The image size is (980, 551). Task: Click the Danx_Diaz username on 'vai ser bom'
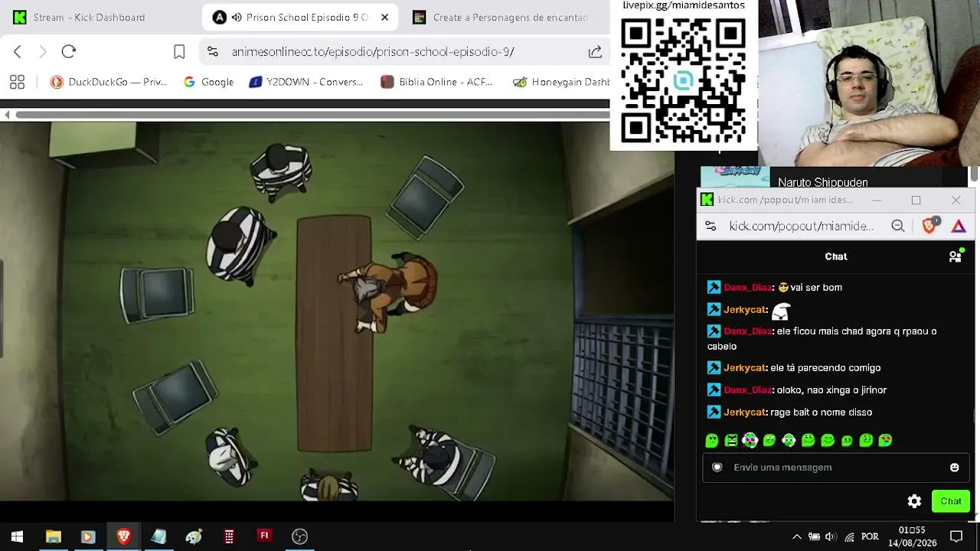[747, 288]
